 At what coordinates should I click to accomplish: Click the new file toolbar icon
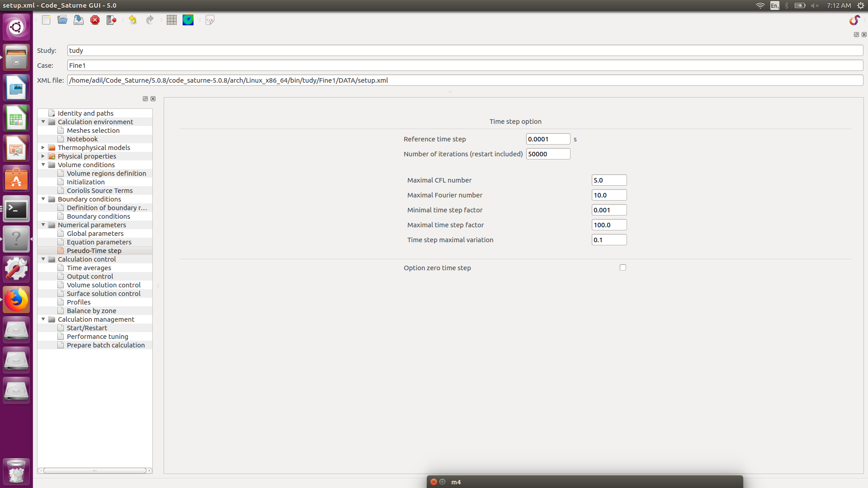click(46, 20)
